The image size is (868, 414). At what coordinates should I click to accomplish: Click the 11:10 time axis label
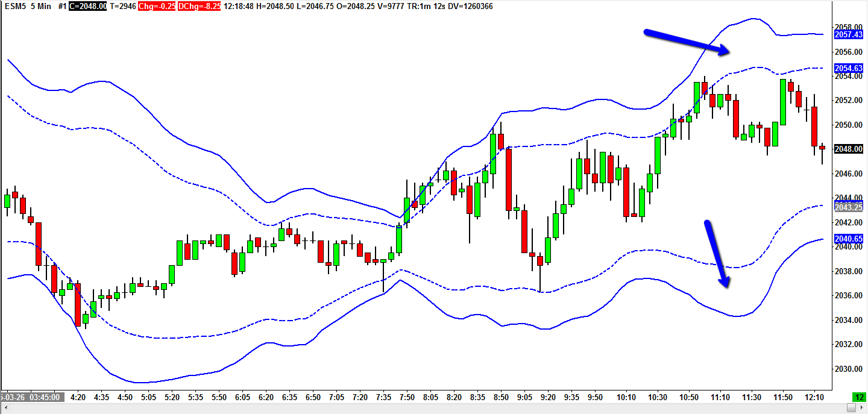720,398
